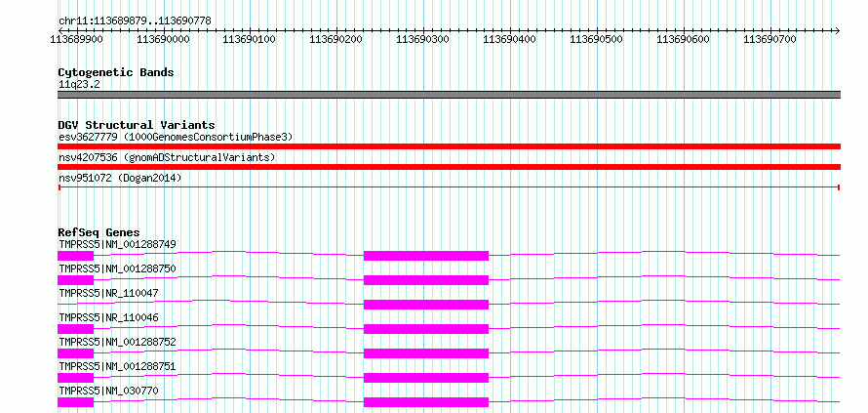Image resolution: width=868 pixels, height=413 pixels.
Task: Click the red bar below esv3627779
Action: (x=449, y=146)
